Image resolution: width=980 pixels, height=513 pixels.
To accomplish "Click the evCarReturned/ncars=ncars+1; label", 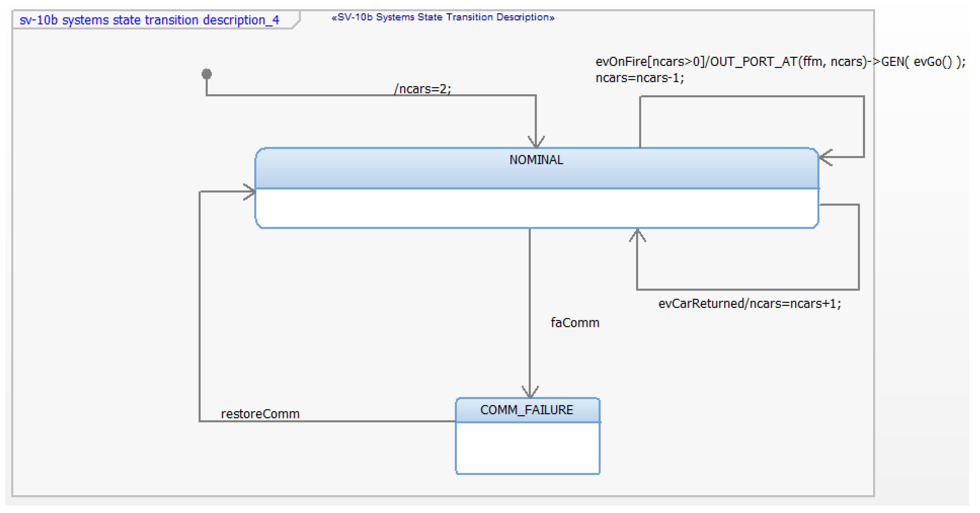I will pyautogui.click(x=750, y=304).
